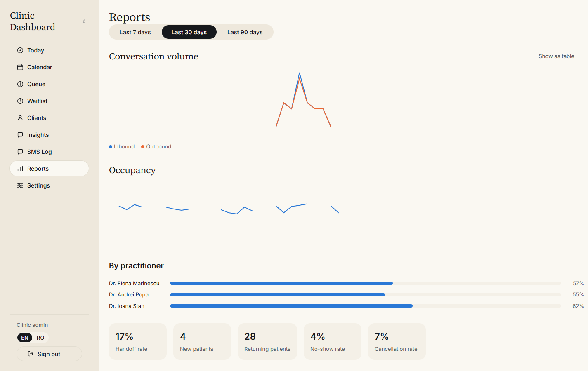Click the Sign out arrow icon

(x=31, y=354)
